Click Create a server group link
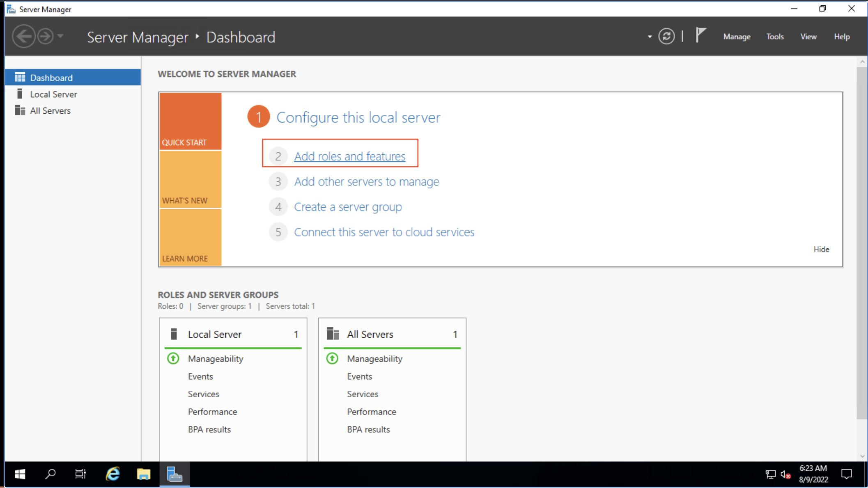Viewport: 868px width, 488px height. coord(348,207)
